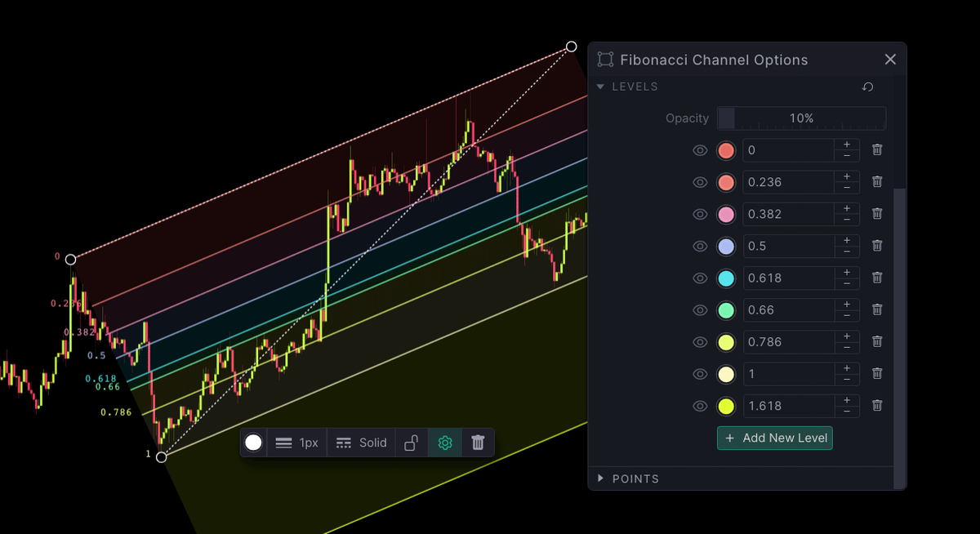
Task: Hide the 1 level
Action: point(700,373)
